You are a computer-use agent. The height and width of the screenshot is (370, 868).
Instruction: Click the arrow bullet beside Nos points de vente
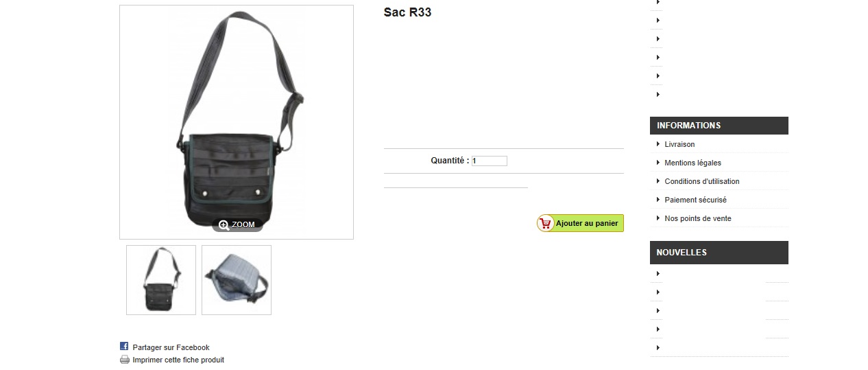tap(658, 218)
